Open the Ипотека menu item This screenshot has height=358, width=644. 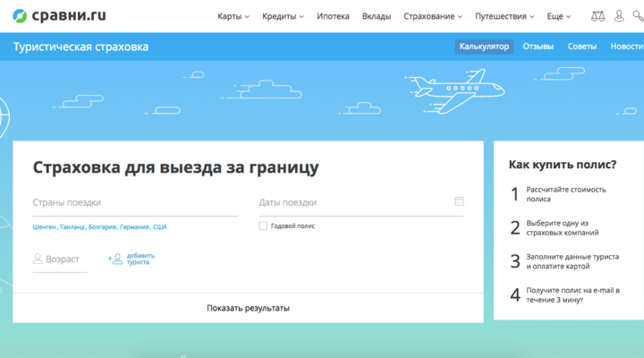pos(333,16)
